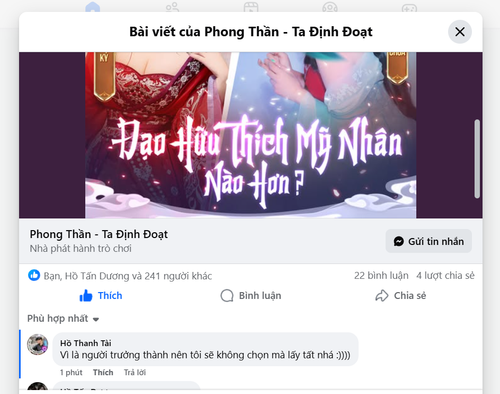The height and width of the screenshot is (394, 500).
Task: Open Phong Thần - Ta Định Đoạt page link
Action: (x=99, y=234)
